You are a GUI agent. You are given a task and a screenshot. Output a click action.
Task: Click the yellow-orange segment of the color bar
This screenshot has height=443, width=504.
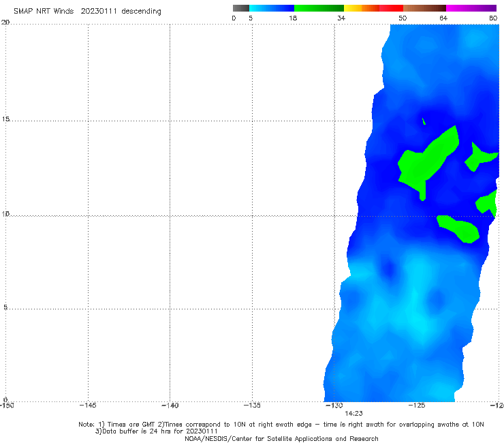362,8
